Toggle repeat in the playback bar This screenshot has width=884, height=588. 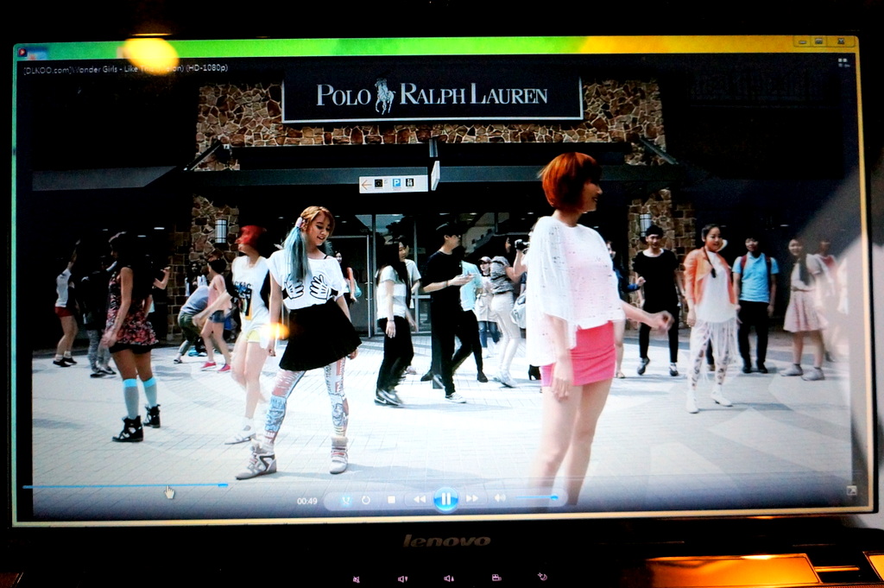366,499
